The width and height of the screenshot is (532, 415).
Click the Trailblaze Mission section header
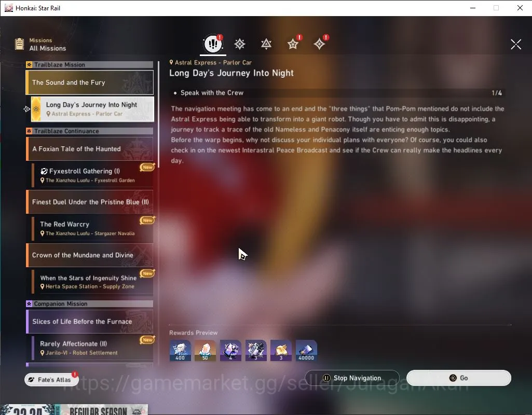(90, 64)
